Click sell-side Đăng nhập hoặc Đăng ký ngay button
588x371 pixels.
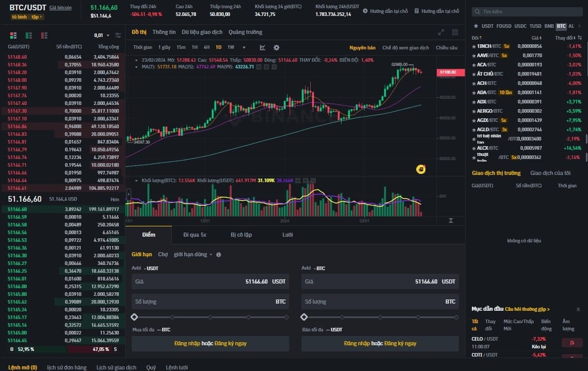tap(380, 343)
